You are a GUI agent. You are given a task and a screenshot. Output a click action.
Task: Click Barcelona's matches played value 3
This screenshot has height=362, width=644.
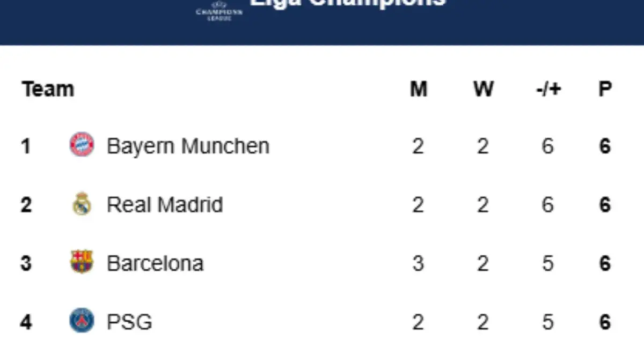(418, 263)
